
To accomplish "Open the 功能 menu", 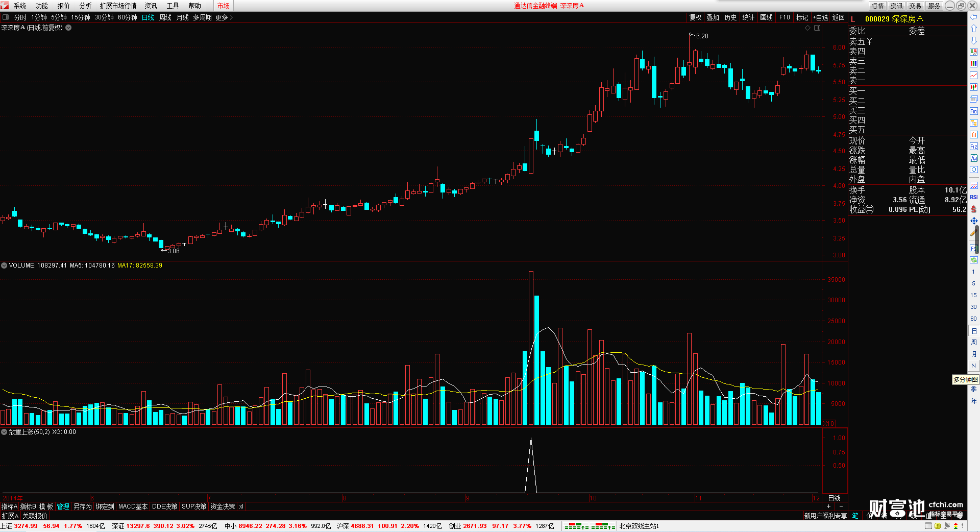I will [x=42, y=6].
